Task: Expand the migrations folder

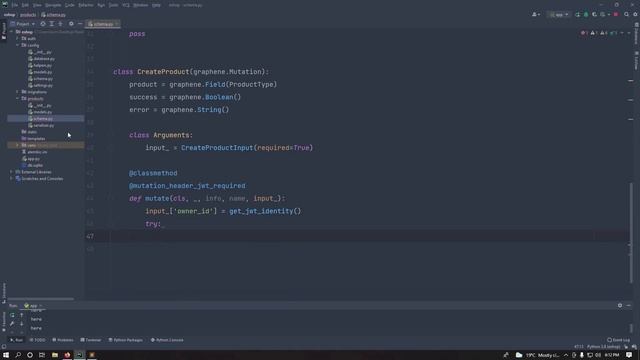Action: (x=18, y=92)
